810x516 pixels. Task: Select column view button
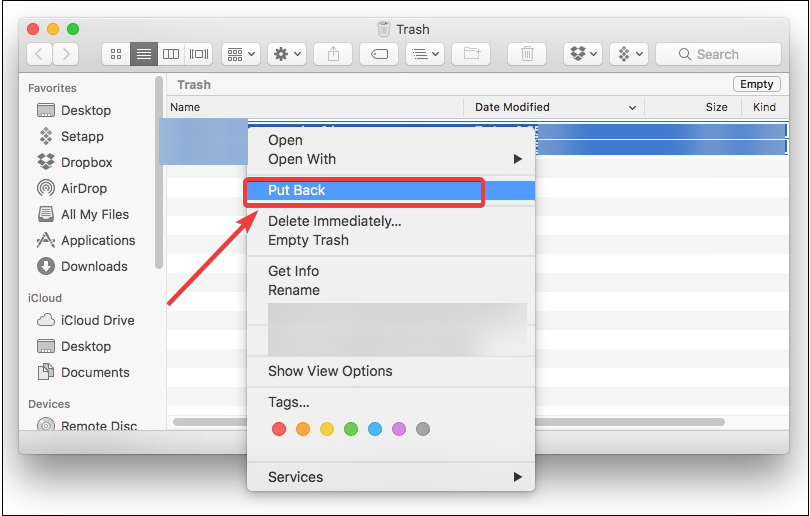click(x=171, y=54)
